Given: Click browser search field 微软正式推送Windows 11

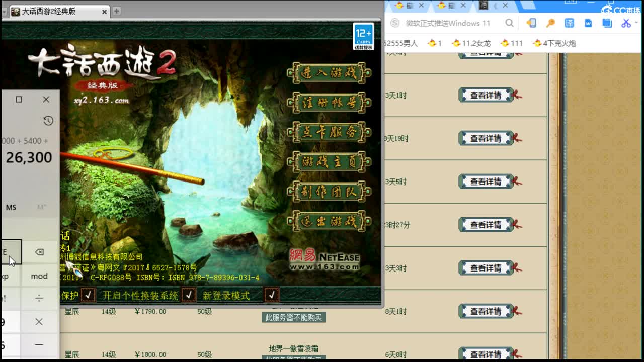Looking at the screenshot, I should [x=448, y=23].
